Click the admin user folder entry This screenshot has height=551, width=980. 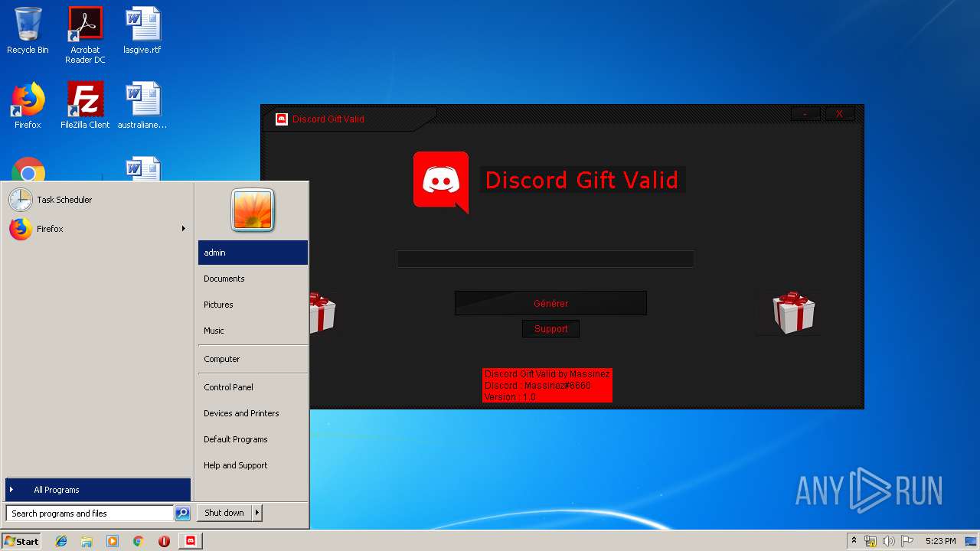click(253, 253)
